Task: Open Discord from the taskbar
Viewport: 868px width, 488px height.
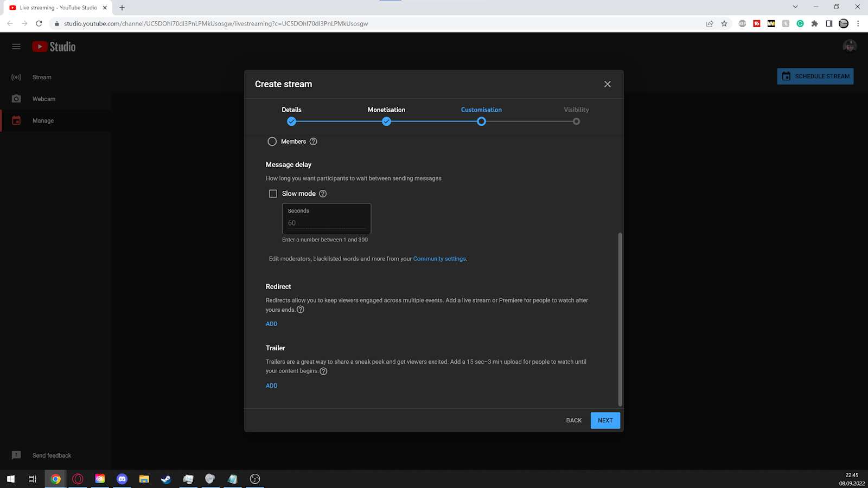Action: pyautogui.click(x=122, y=479)
